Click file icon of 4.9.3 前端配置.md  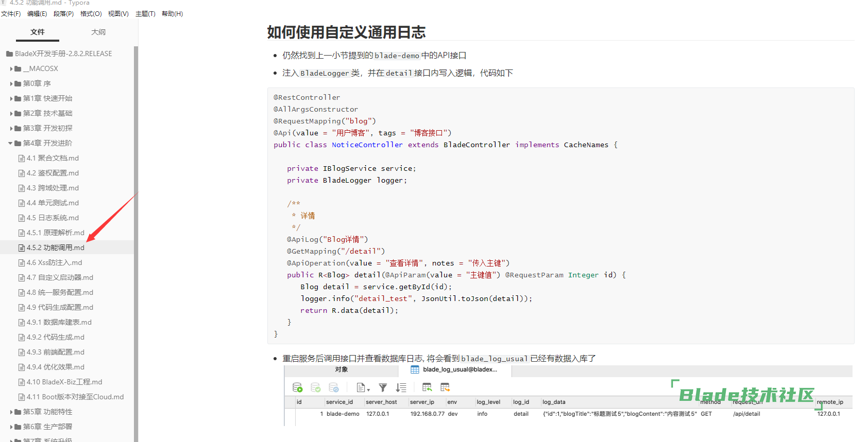pyautogui.click(x=22, y=352)
